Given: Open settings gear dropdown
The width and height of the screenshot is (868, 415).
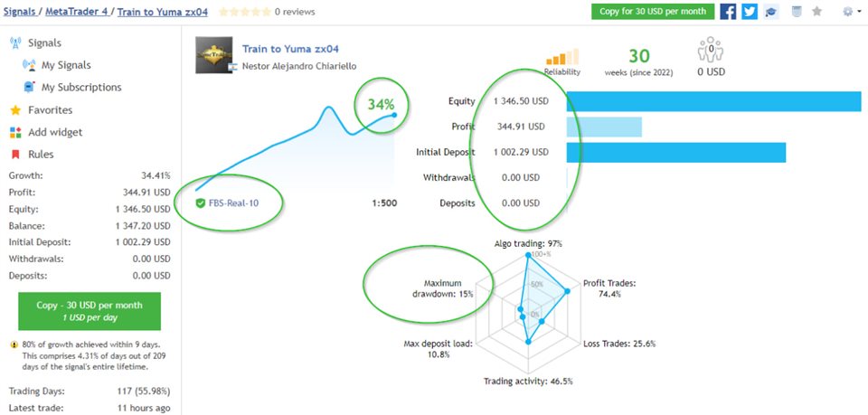Looking at the screenshot, I should pos(852,12).
